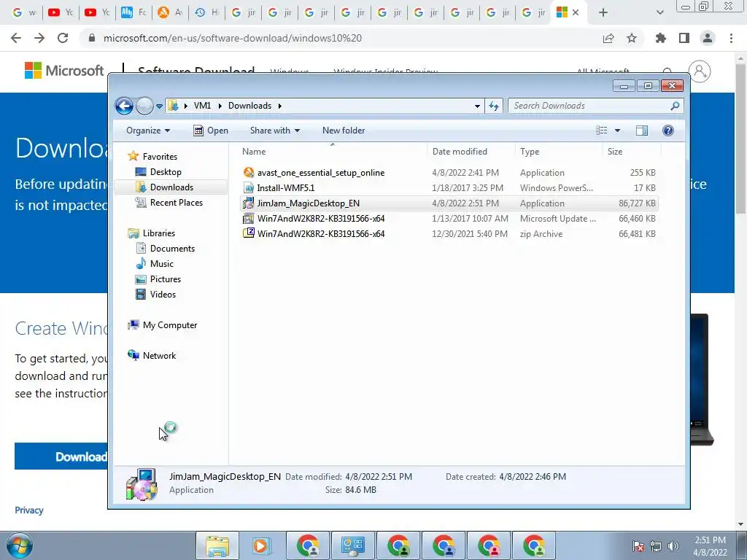Click the Open toolbar button
Screen dimensions: 747x560
(x=211, y=131)
